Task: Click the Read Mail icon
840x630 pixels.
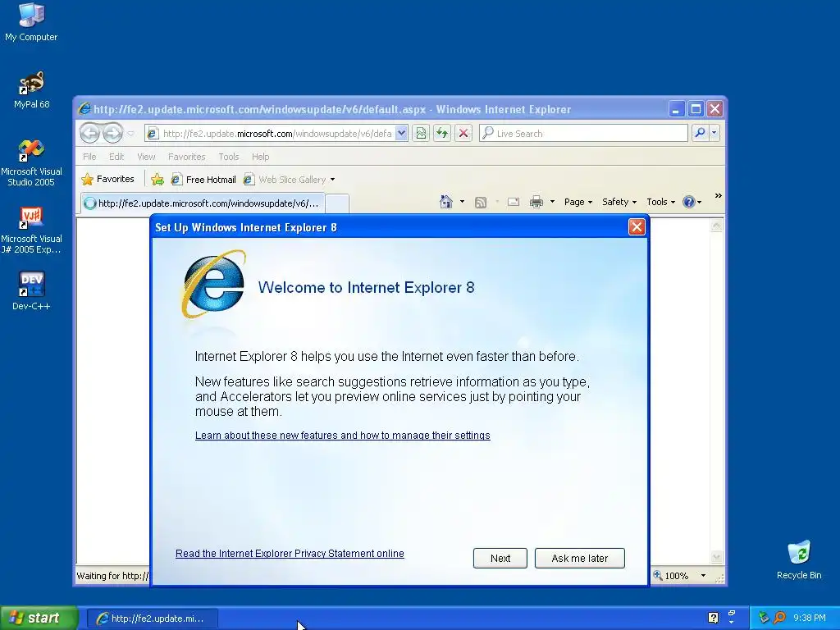Action: point(514,202)
